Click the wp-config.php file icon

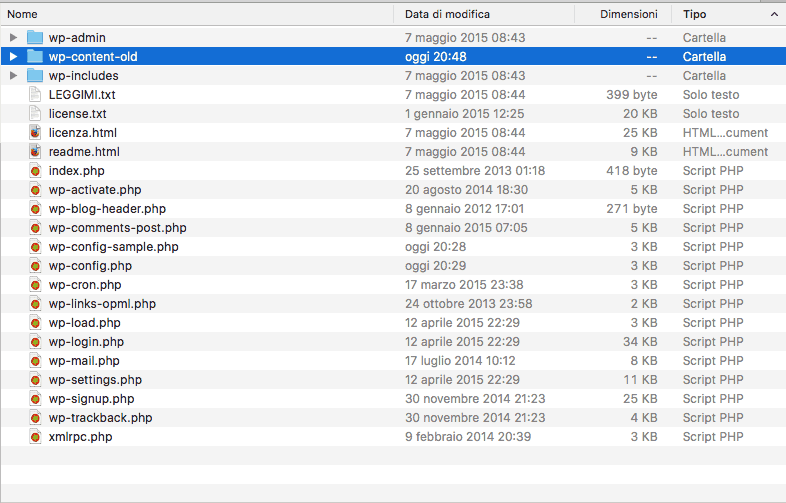[x=35, y=265]
